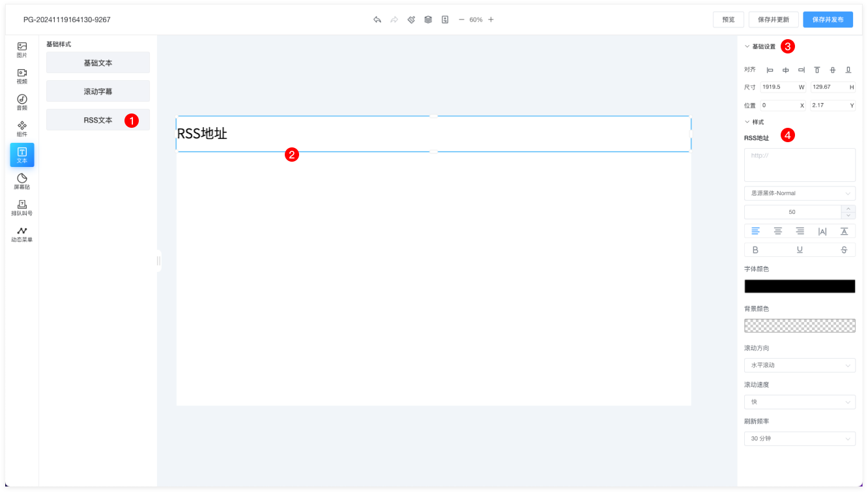868x493 pixels.
Task: Toggle bold text formatting
Action: pos(756,250)
